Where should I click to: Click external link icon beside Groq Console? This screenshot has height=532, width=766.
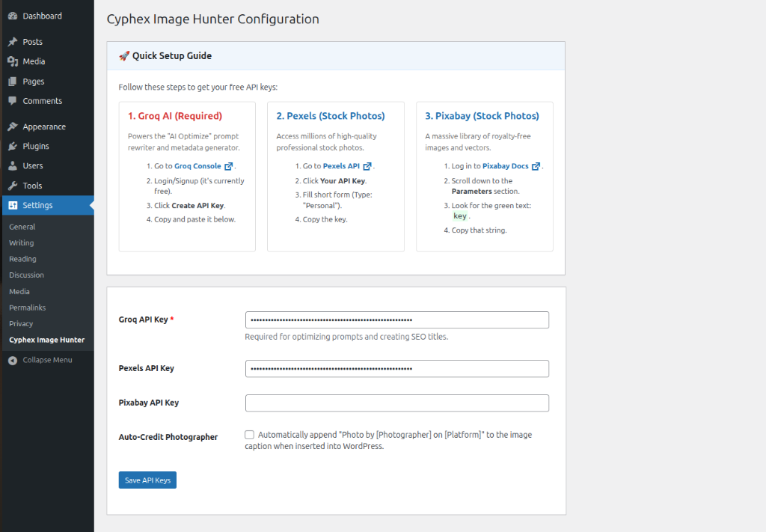click(x=229, y=167)
